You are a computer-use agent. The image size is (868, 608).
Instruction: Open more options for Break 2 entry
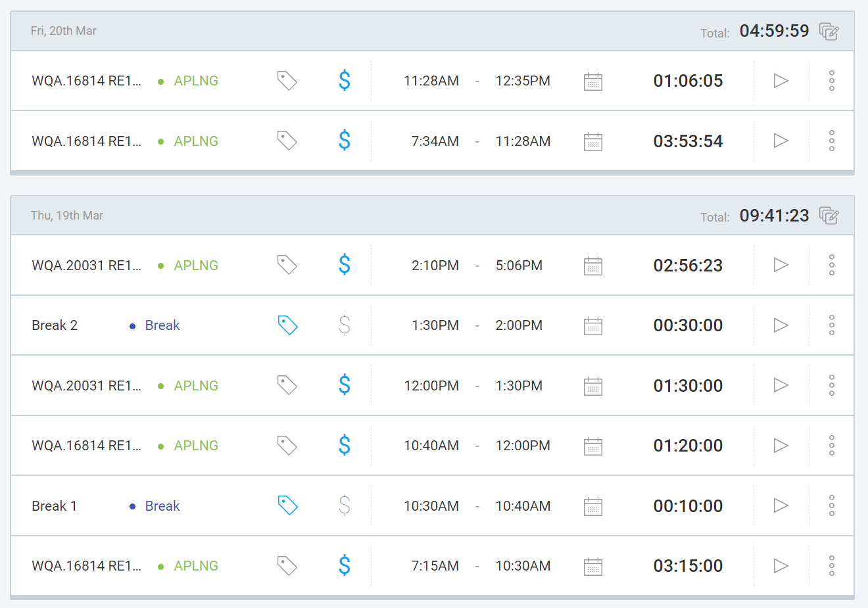tap(832, 325)
